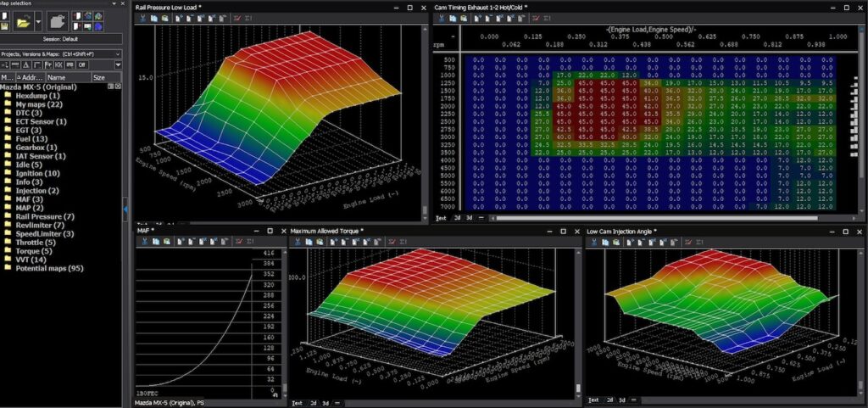The height and width of the screenshot is (408, 868).
Task: Paste into Cam Timing Exhaust window
Action: coord(464,18)
